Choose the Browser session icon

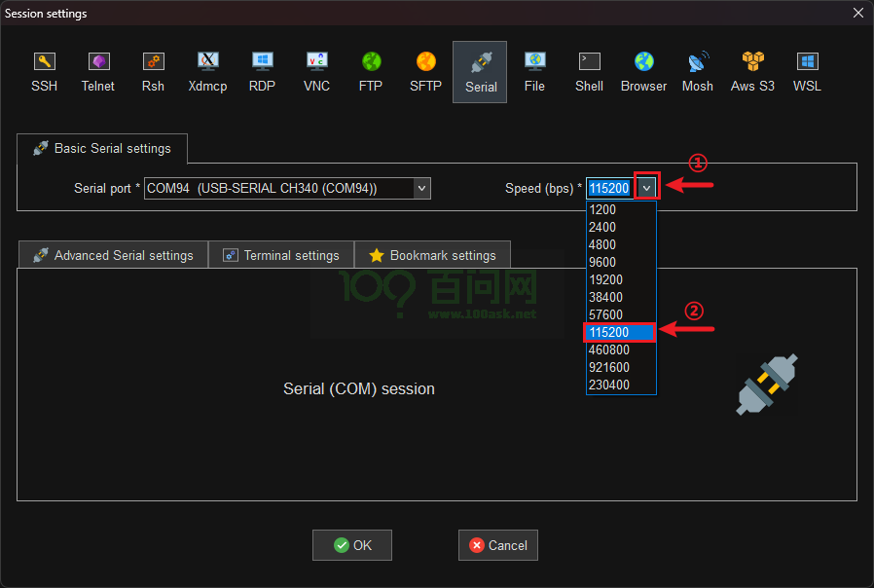click(x=643, y=71)
